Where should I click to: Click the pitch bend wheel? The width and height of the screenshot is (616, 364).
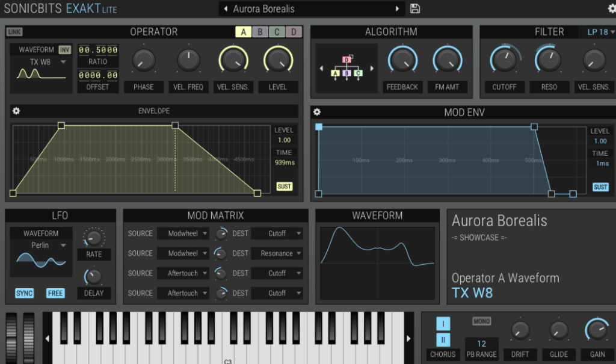11,338
